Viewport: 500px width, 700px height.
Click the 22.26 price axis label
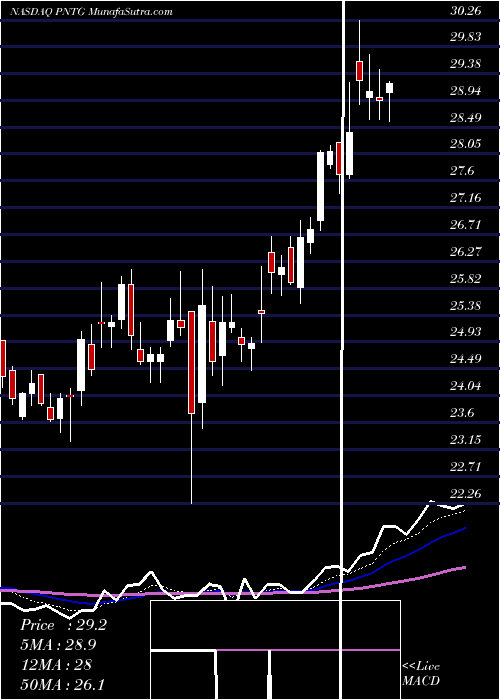(x=466, y=494)
